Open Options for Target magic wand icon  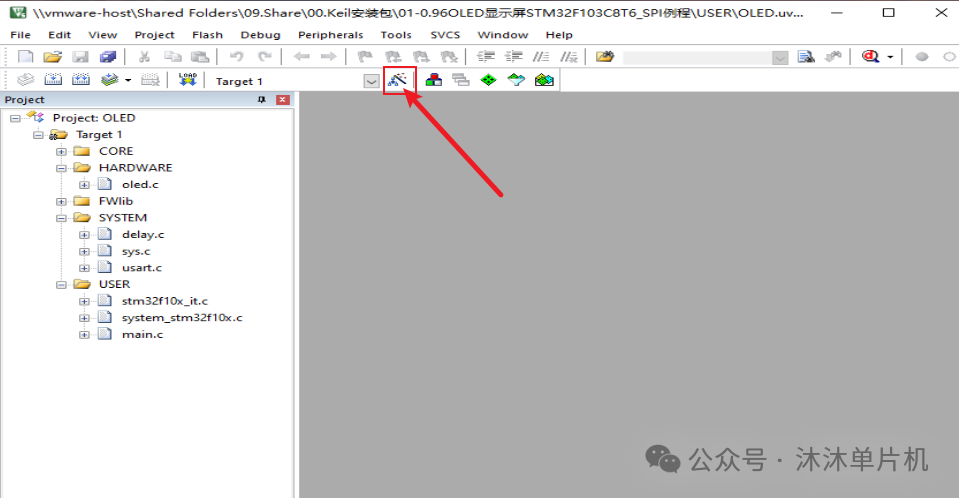(x=398, y=80)
